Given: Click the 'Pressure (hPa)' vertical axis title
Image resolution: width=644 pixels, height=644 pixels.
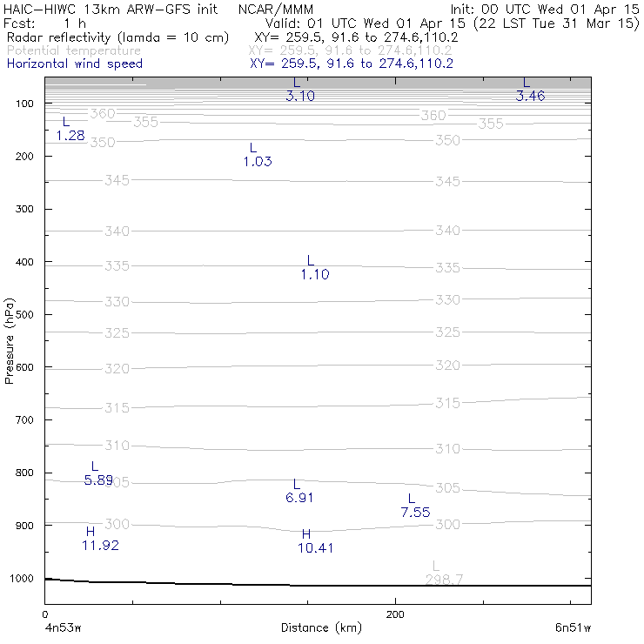Looking at the screenshot, I should click(9, 341).
